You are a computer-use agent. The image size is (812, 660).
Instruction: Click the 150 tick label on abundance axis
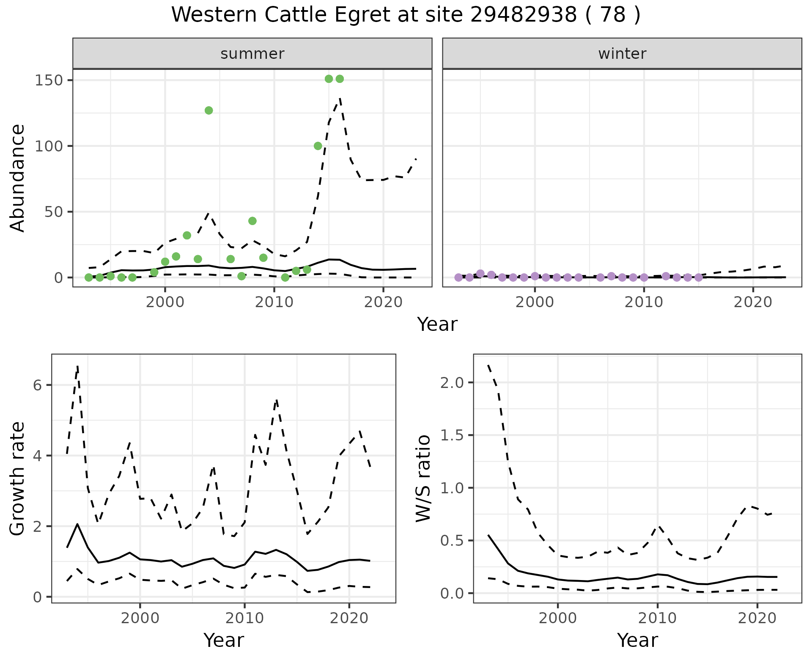coord(48,80)
